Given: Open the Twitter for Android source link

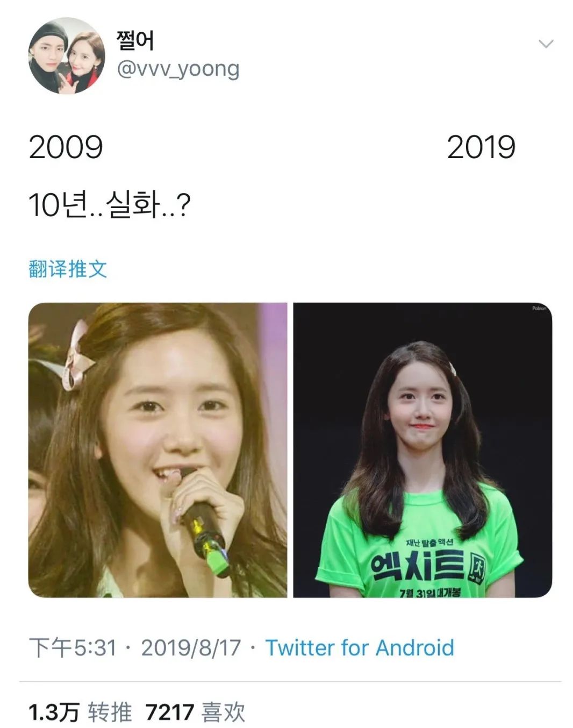Looking at the screenshot, I should (360, 647).
